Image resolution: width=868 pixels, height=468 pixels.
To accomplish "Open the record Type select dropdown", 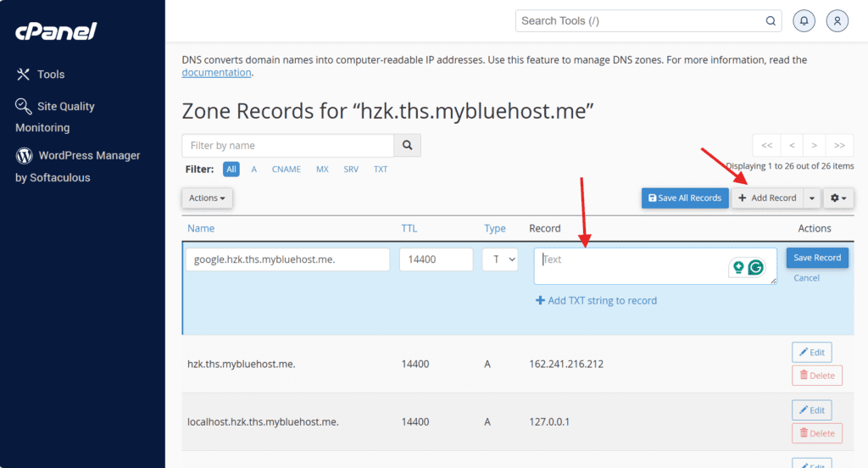I will click(x=500, y=259).
